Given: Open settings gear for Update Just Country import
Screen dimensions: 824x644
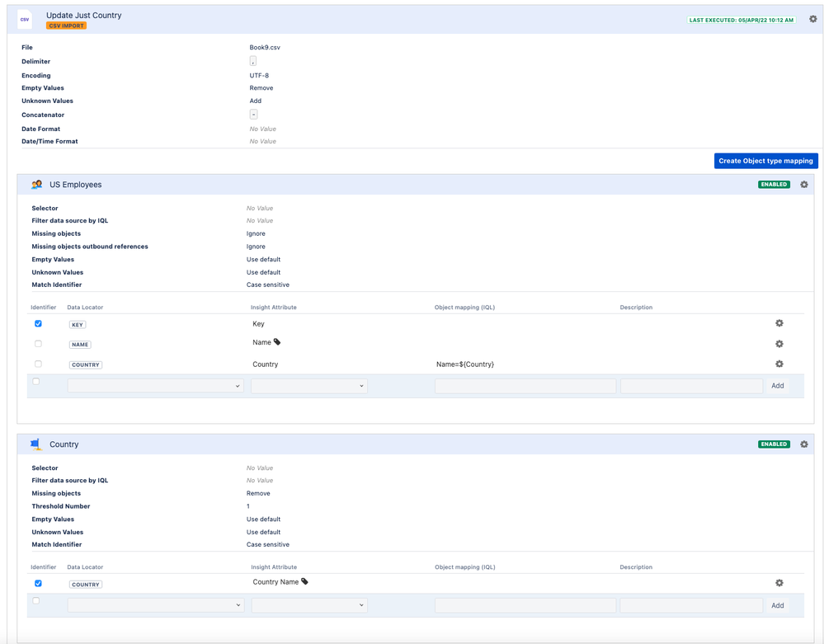Looking at the screenshot, I should click(x=813, y=20).
